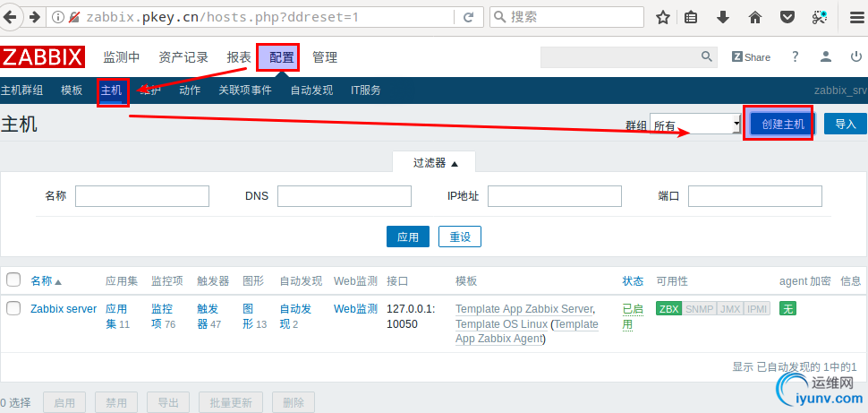Open the Zabbix server host link

coord(64,309)
